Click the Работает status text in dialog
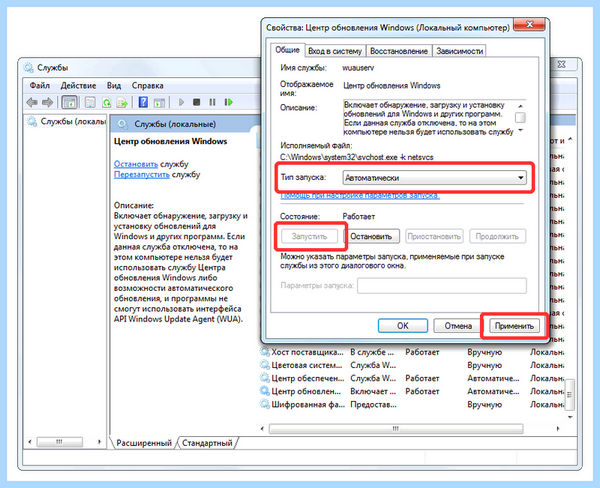 click(359, 216)
